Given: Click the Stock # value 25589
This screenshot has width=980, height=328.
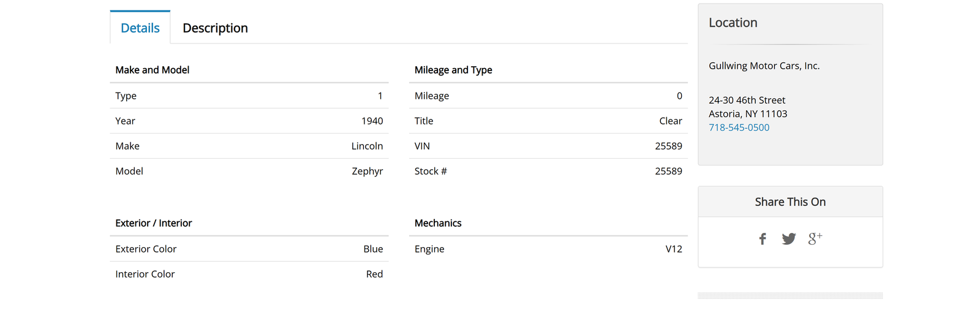Looking at the screenshot, I should (x=668, y=171).
